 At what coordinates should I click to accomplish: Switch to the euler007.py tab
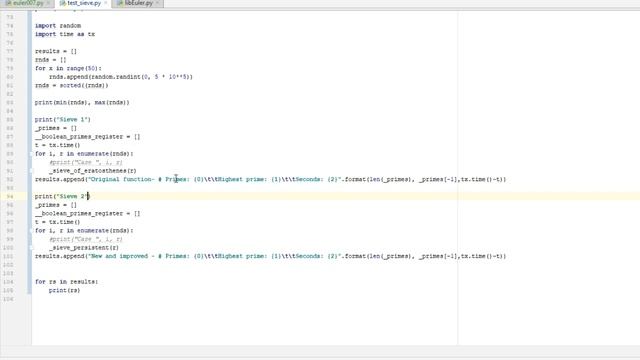[x=27, y=3]
